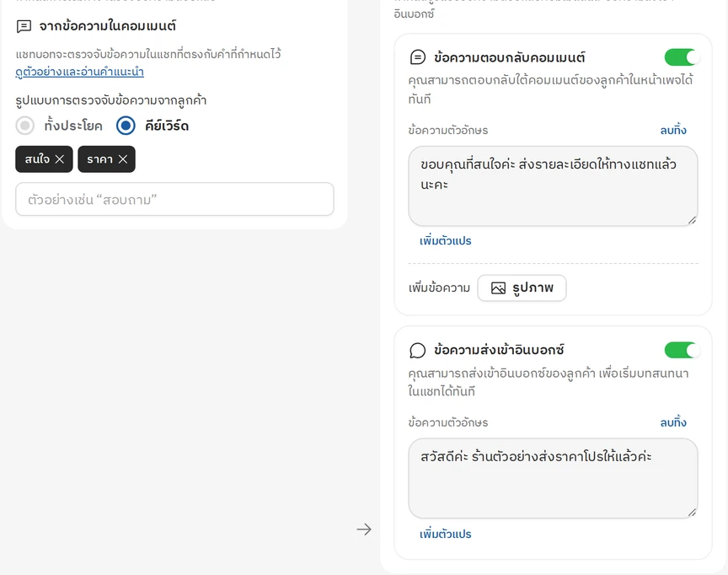This screenshot has height=575, width=728.
Task: Add a รูปภาพ message
Action: pos(522,288)
